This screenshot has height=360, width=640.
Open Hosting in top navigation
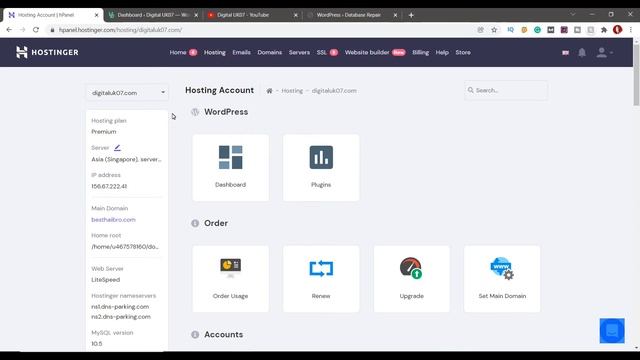tap(215, 52)
